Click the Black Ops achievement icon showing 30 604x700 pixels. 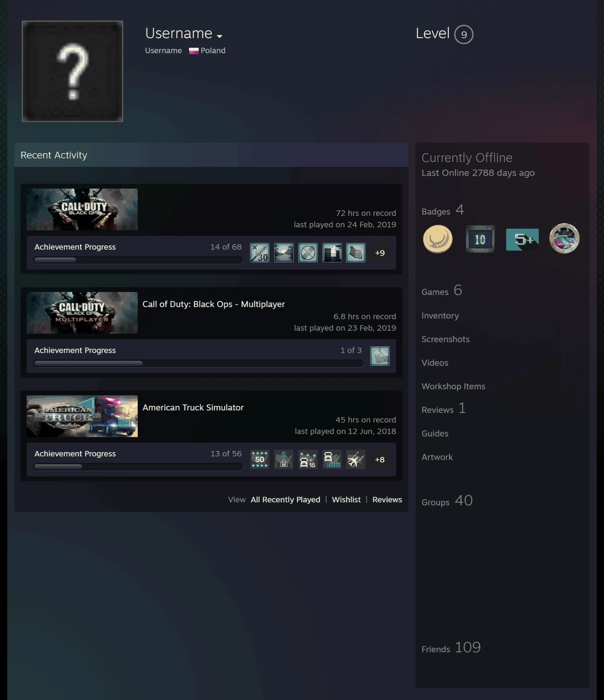coord(260,253)
